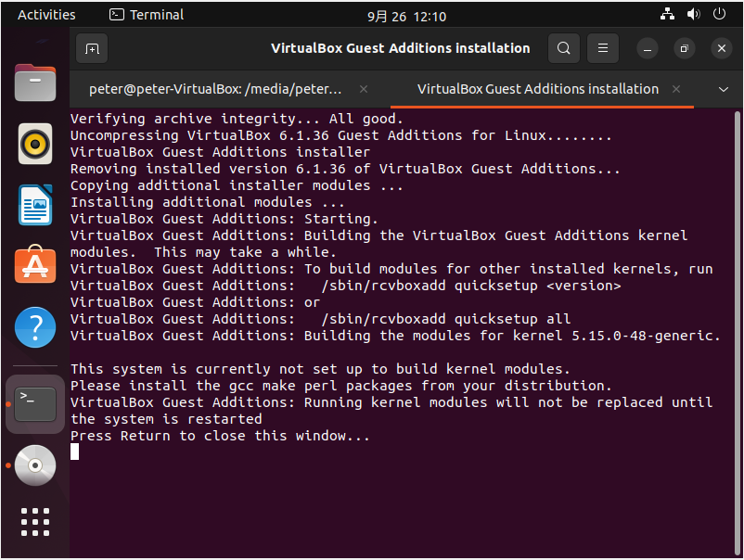The height and width of the screenshot is (560, 744).
Task: Restore the terminal window size
Action: pyautogui.click(x=685, y=49)
